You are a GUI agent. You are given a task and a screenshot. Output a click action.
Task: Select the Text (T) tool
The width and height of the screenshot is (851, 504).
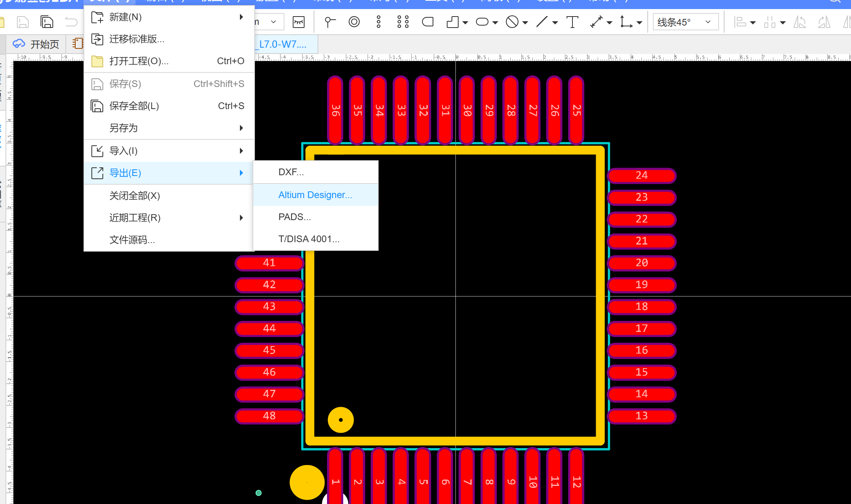coord(572,22)
